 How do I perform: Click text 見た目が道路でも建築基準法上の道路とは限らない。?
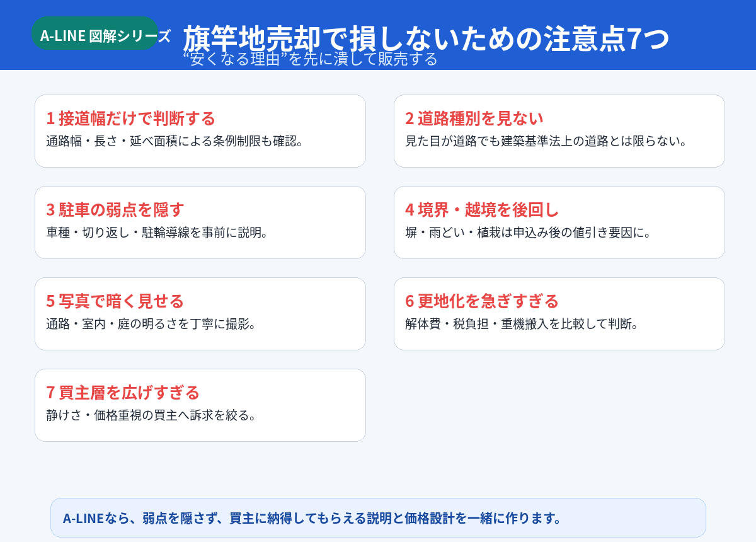coord(546,141)
